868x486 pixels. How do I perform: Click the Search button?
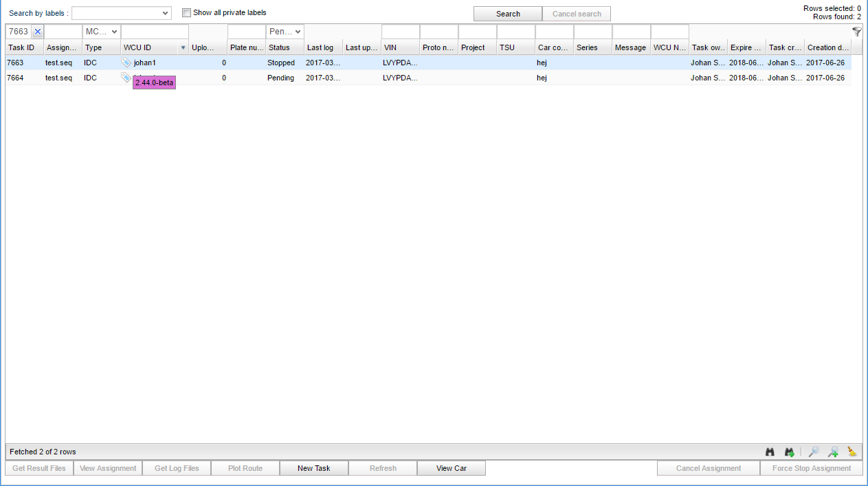(508, 14)
